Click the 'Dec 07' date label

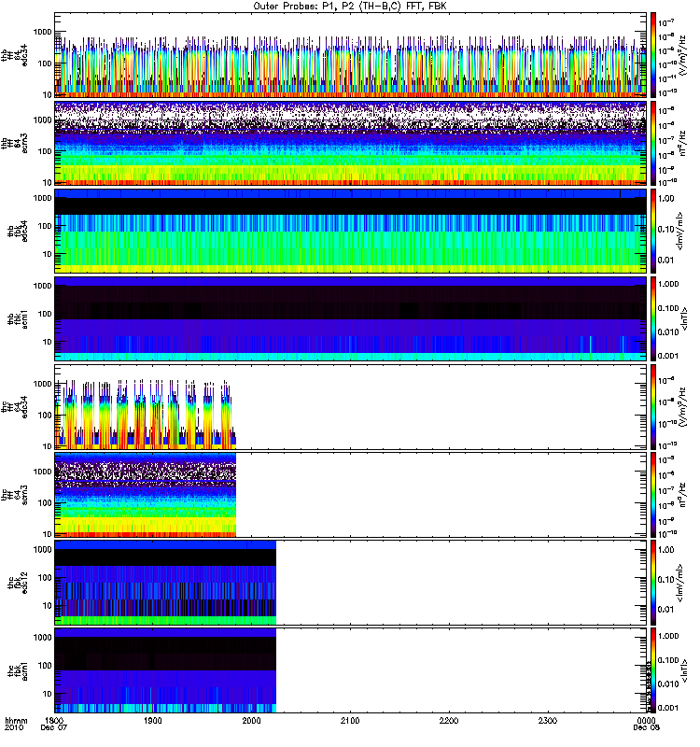pos(54,728)
